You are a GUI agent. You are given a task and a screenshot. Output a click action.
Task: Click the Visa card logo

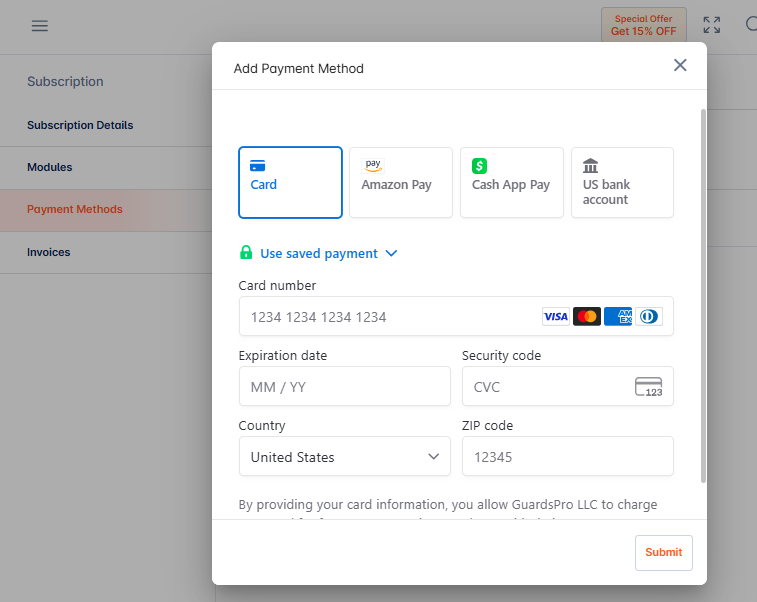556,317
